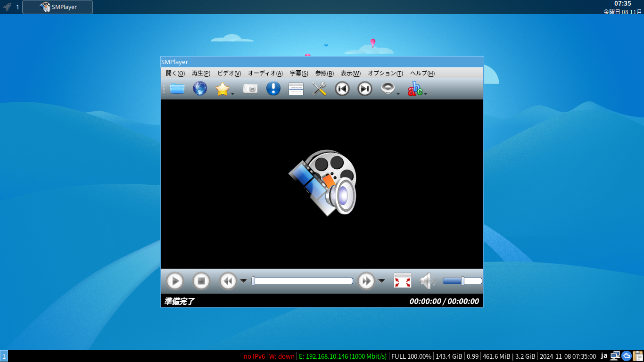Select the audio track icon on the toolbar
The image size is (644, 362).
point(388,88)
